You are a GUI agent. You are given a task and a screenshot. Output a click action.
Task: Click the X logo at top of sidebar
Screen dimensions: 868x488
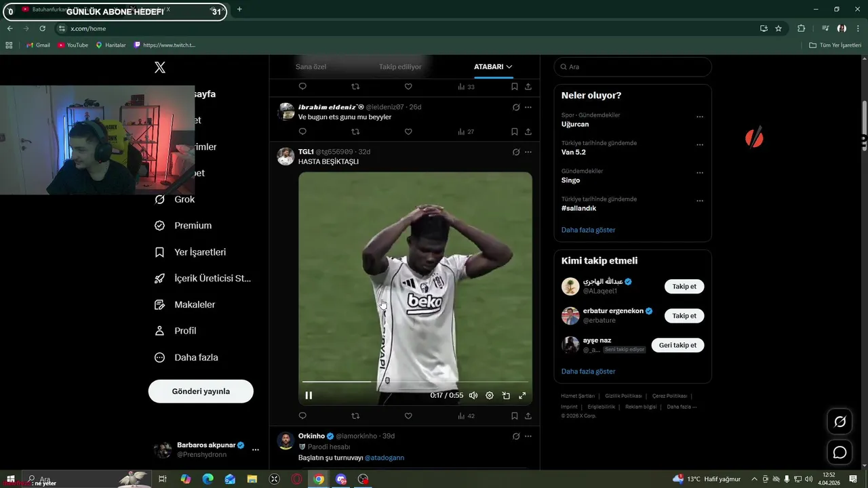pos(160,67)
